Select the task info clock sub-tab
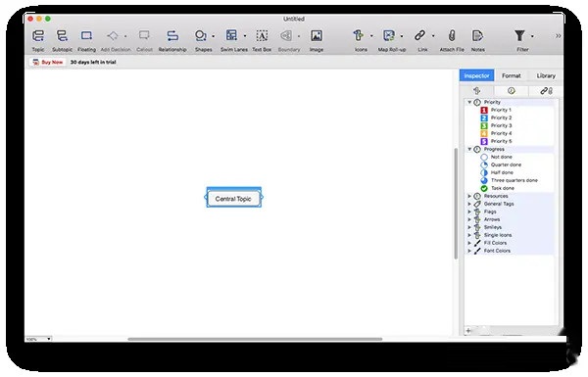This screenshot has height=377, width=588. pyautogui.click(x=512, y=91)
